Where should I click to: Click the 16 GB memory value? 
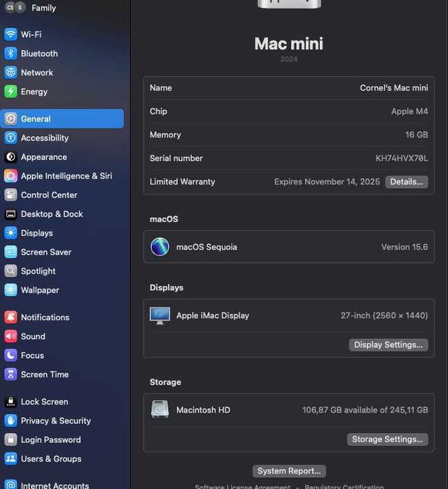click(x=416, y=135)
